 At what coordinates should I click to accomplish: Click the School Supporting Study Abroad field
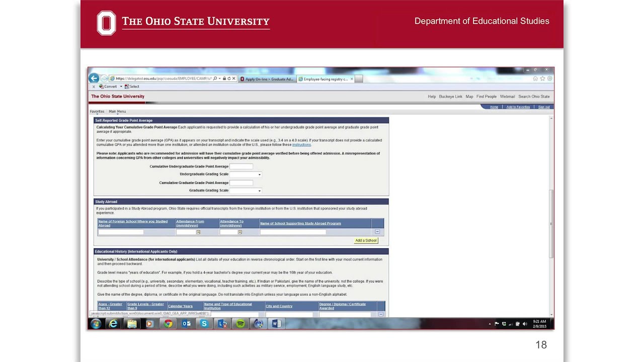[293, 232]
